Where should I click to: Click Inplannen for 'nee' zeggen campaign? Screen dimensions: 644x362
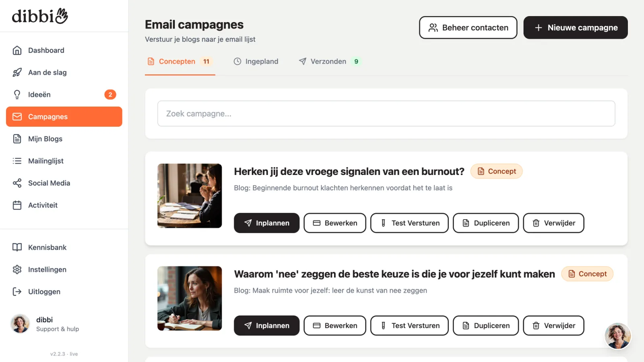266,325
